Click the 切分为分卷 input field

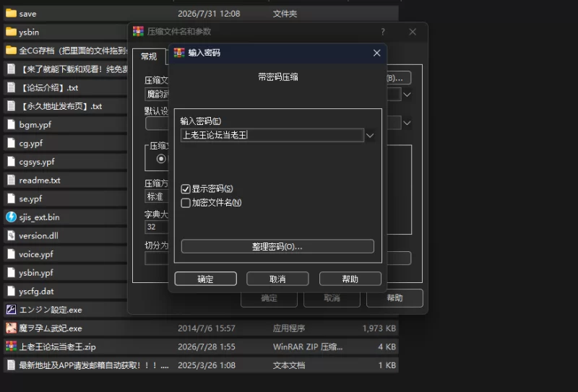157,258
